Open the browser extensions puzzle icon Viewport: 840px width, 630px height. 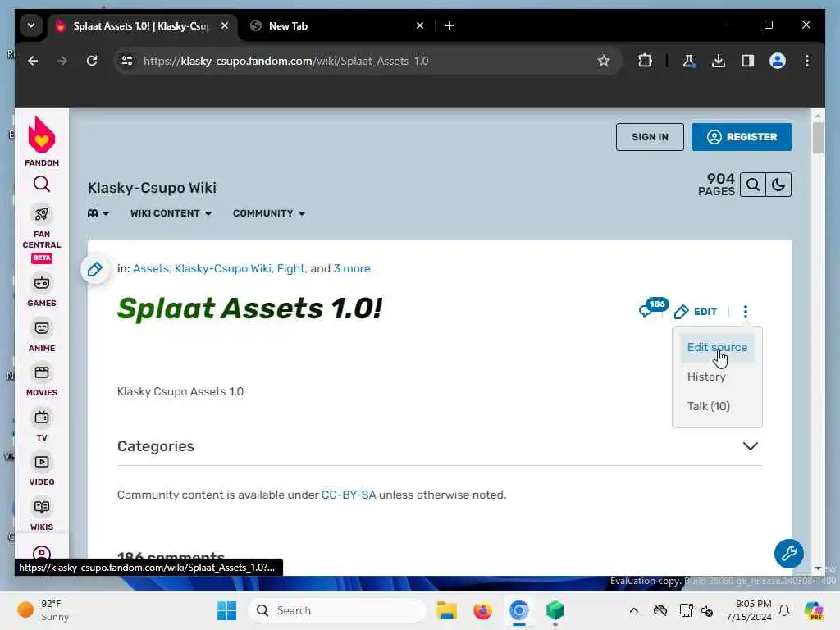click(645, 61)
